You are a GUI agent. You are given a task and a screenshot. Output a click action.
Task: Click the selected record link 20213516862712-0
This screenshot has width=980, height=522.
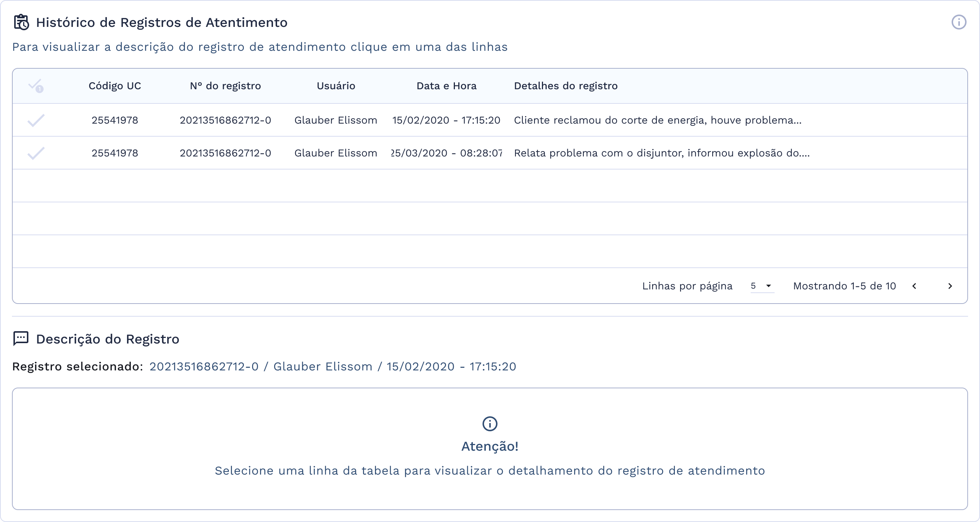click(x=204, y=366)
